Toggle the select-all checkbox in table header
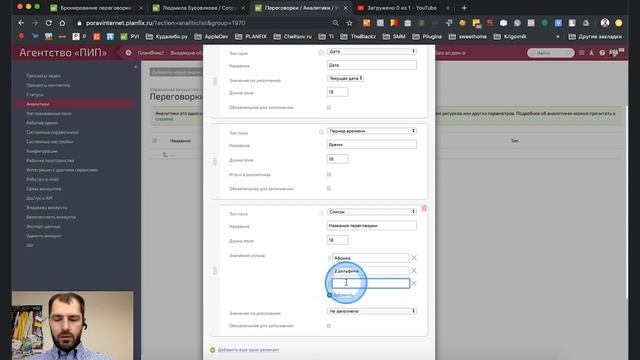Viewport: 640px width, 360px height. pyautogui.click(x=154, y=140)
